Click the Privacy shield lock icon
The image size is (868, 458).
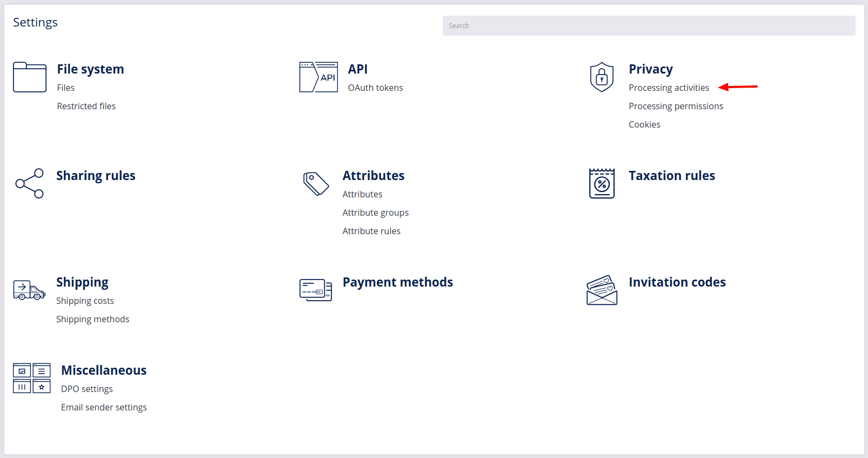[x=602, y=77]
